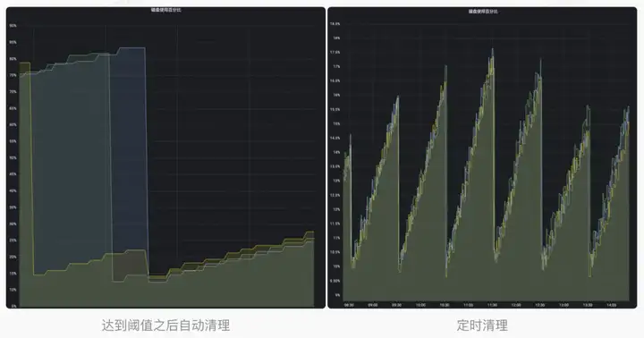This screenshot has width=644, height=338.
Task: Click the 50% y-axis label
Action: [x=13, y=157]
